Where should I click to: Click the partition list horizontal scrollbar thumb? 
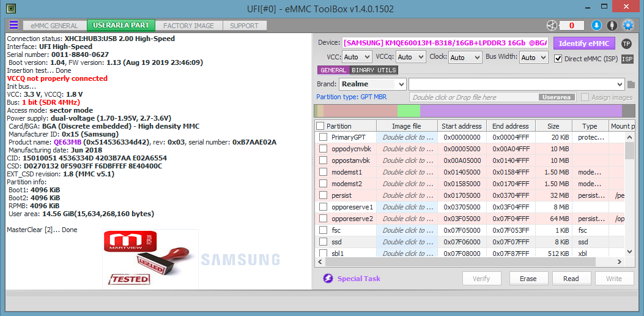[459, 261]
